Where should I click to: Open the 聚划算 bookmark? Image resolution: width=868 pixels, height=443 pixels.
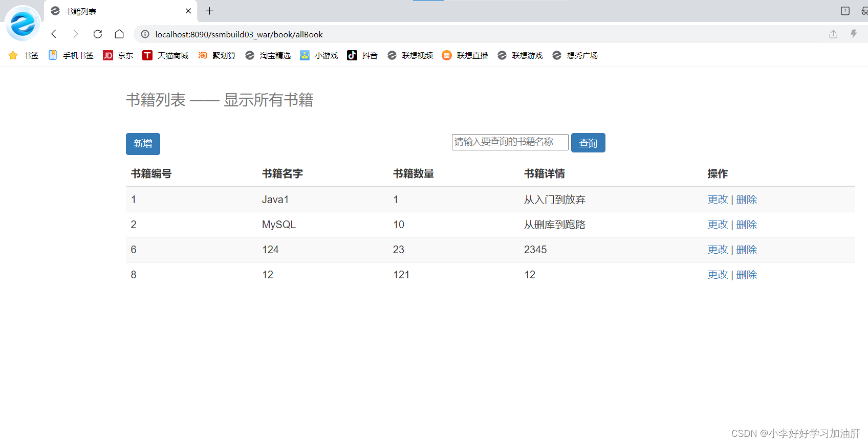pyautogui.click(x=217, y=55)
